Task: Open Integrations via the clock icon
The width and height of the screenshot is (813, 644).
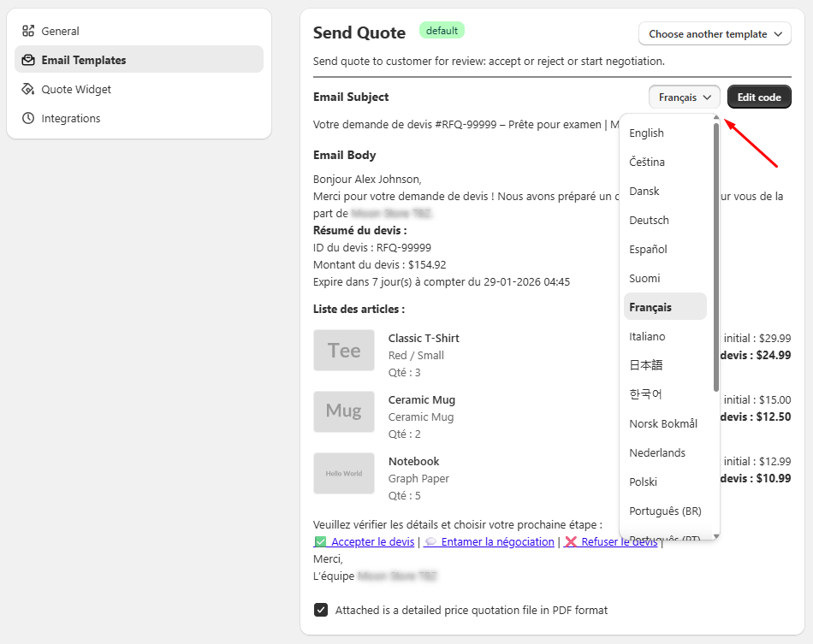Action: (x=27, y=118)
